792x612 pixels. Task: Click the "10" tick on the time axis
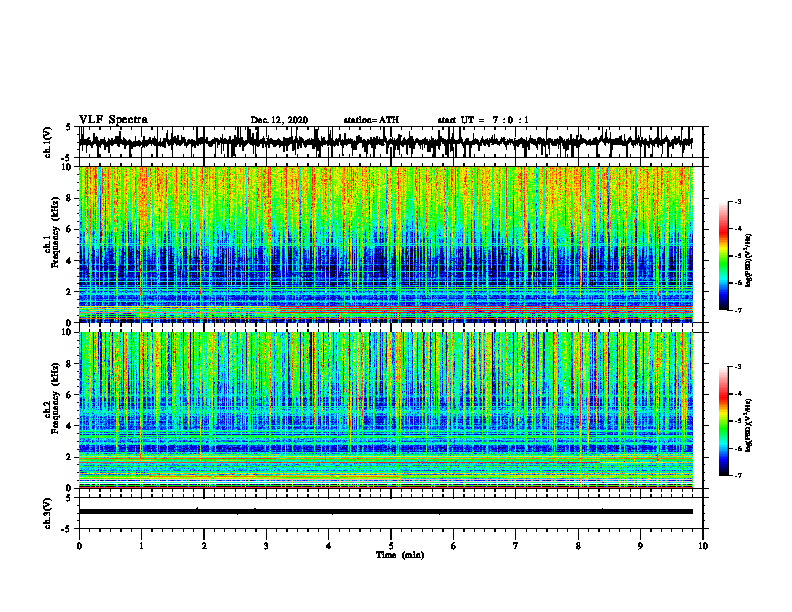[703, 546]
